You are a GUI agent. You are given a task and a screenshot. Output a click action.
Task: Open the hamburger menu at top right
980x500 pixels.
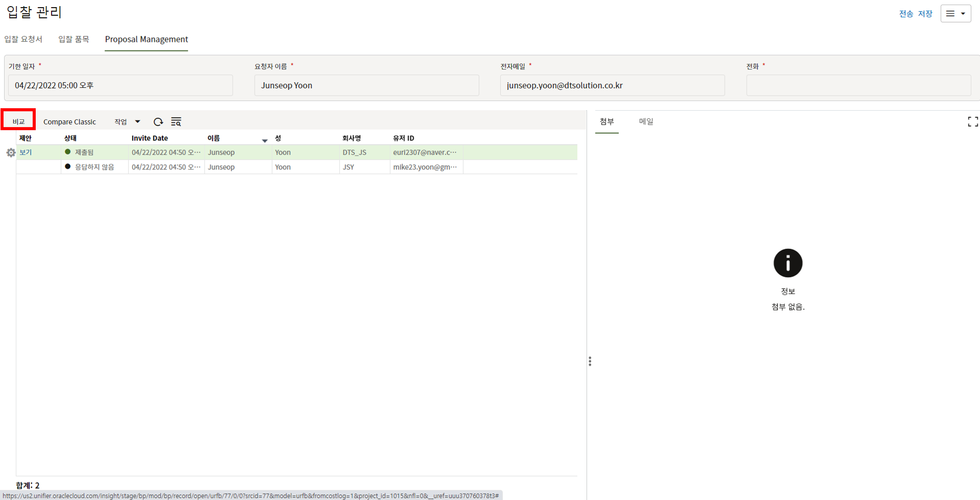coord(955,14)
